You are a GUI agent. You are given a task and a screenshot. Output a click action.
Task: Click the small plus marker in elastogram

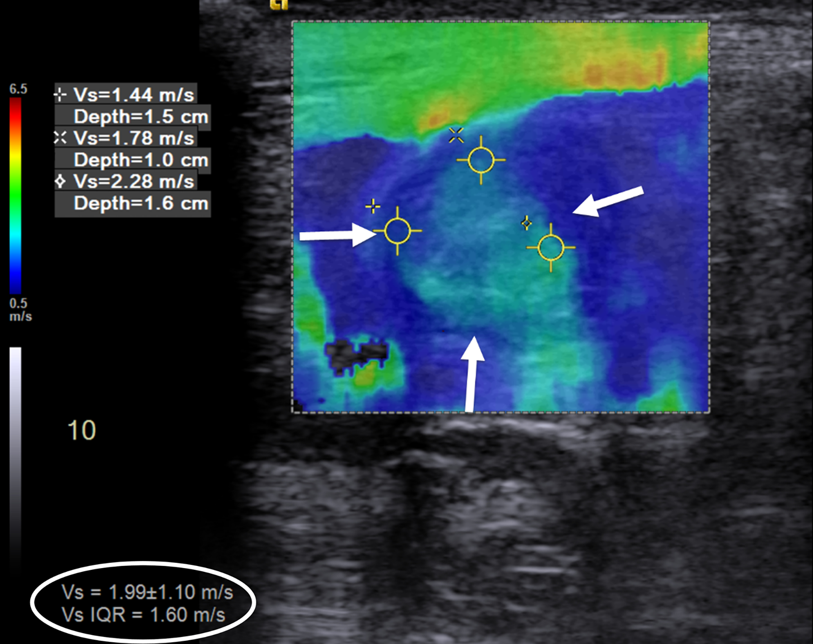point(373,206)
